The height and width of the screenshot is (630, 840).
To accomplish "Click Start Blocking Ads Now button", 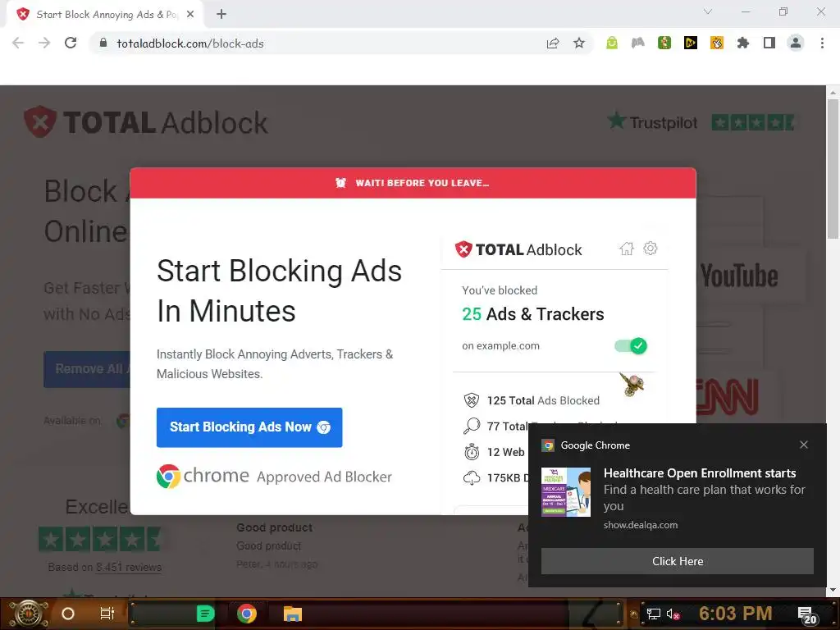I will tap(249, 427).
